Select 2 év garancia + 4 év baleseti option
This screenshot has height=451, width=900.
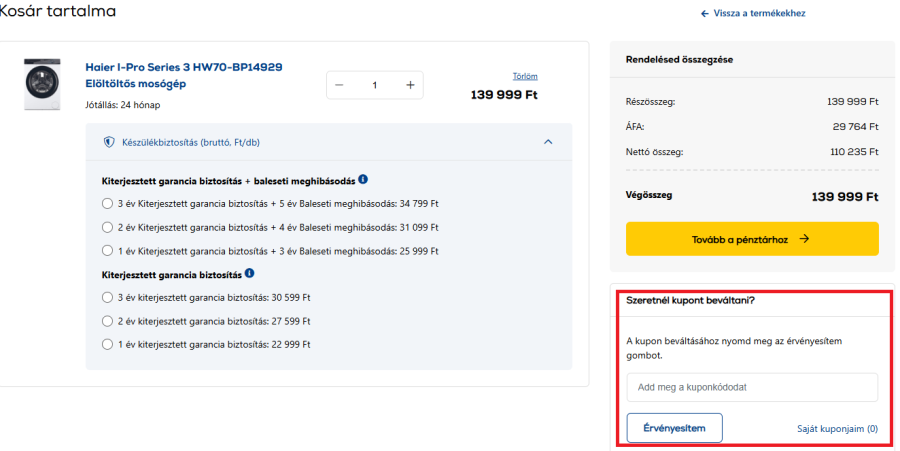[x=108, y=227]
